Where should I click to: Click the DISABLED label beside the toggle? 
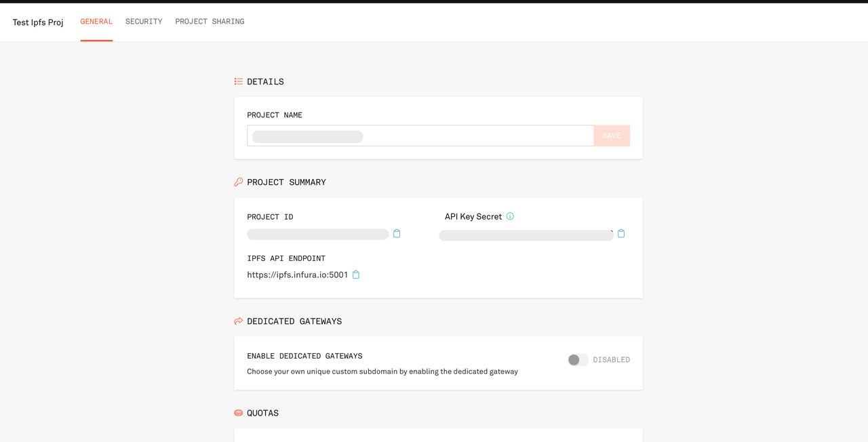pos(612,360)
